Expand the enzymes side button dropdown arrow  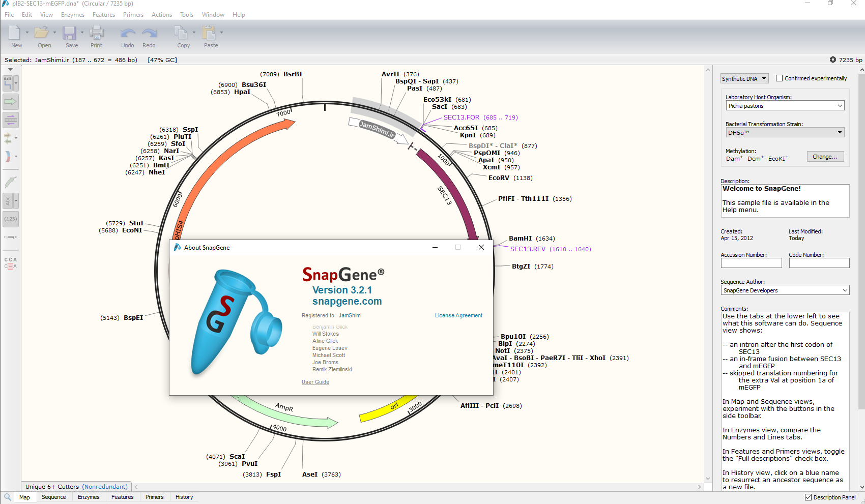16,83
